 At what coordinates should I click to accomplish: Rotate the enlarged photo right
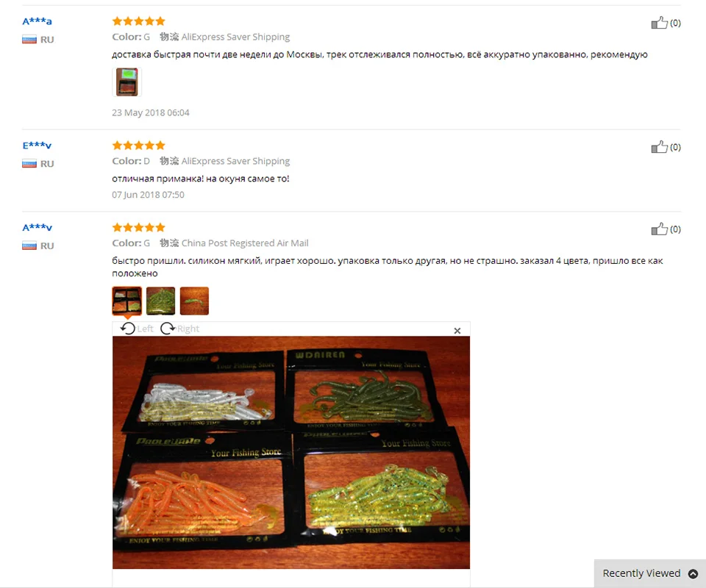coord(179,329)
